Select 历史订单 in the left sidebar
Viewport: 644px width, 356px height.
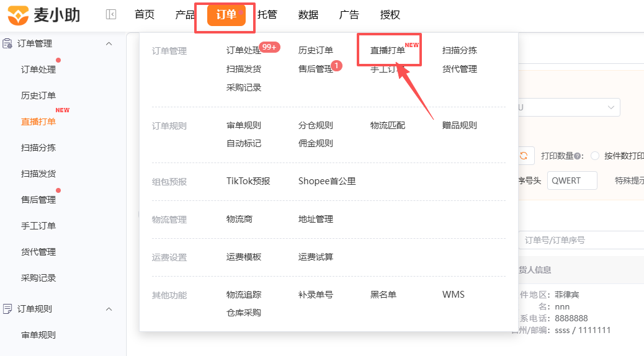(x=38, y=96)
